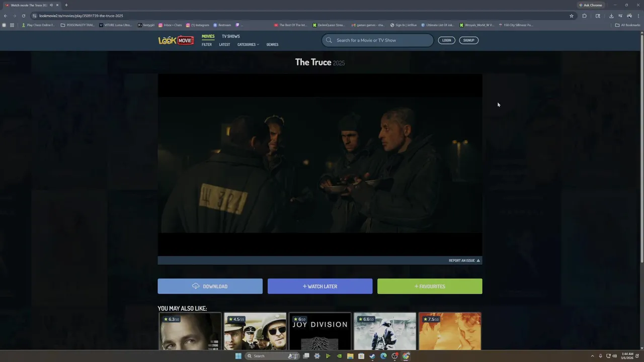Image resolution: width=644 pixels, height=362 pixels.
Task: Open All Bookmarks folder
Action: [x=627, y=25]
